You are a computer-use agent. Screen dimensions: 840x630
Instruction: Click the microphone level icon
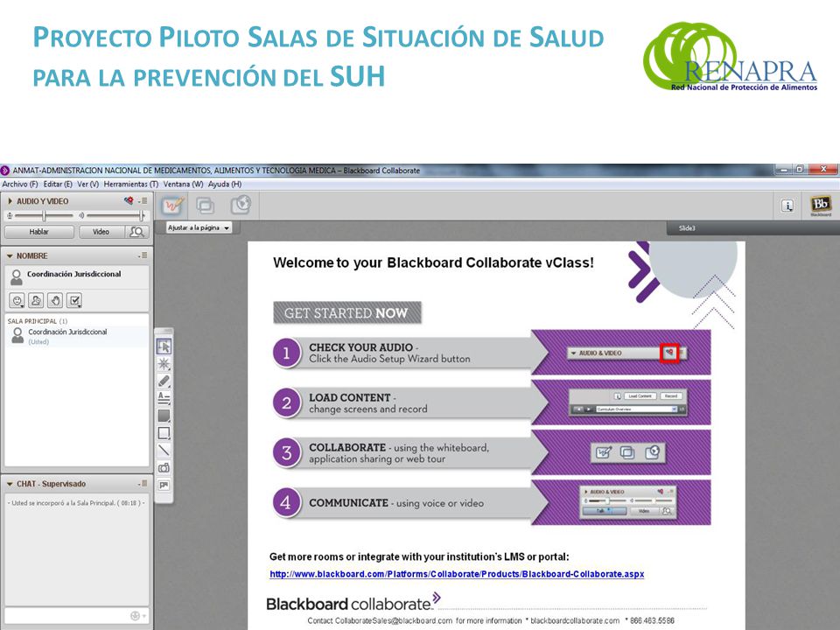click(x=9, y=216)
